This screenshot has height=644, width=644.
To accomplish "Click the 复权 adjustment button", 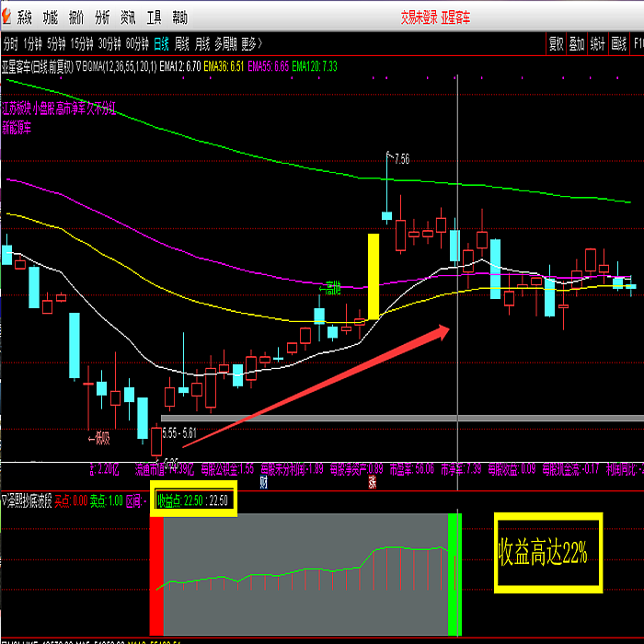I will point(556,43).
